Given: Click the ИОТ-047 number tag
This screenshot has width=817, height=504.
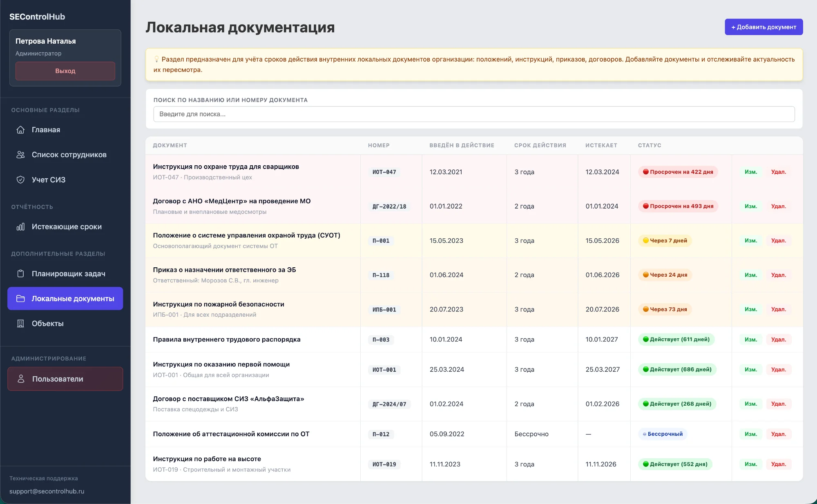Looking at the screenshot, I should coord(384,172).
